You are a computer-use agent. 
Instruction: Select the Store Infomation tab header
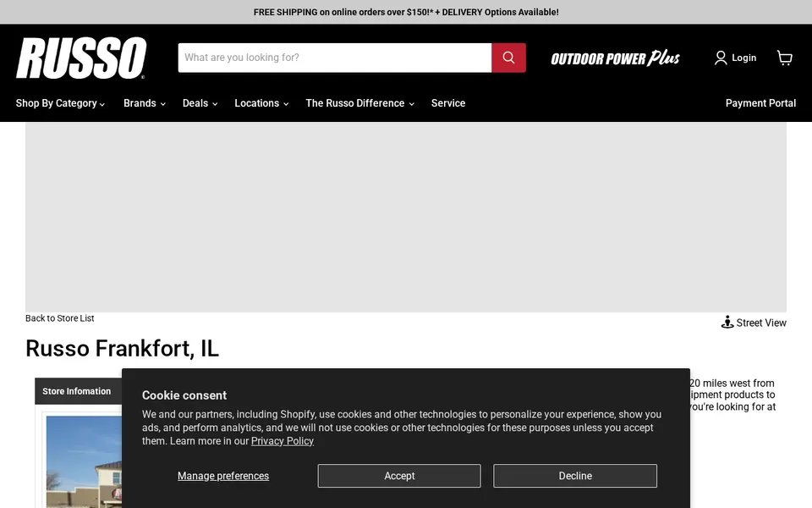point(77,391)
